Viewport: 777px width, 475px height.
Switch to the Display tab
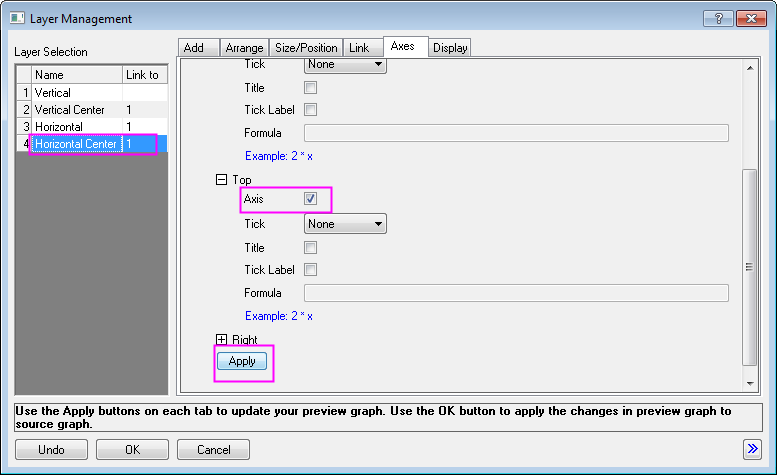click(x=450, y=48)
